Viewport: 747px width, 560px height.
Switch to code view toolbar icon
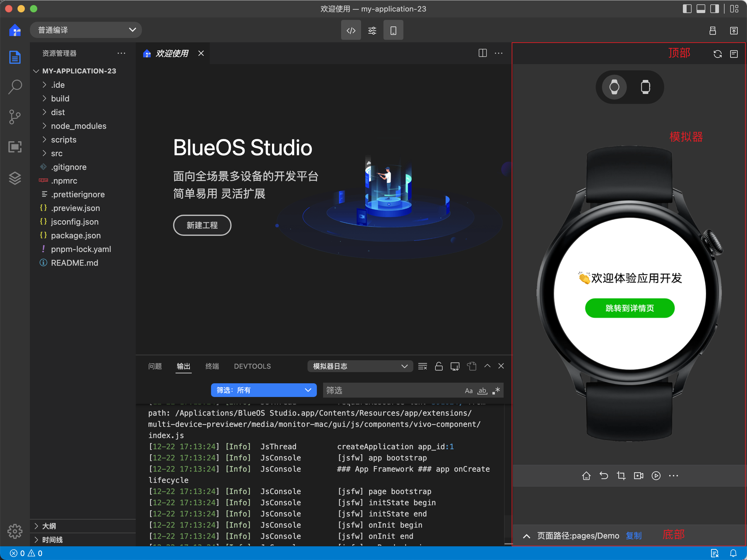pos(351,30)
